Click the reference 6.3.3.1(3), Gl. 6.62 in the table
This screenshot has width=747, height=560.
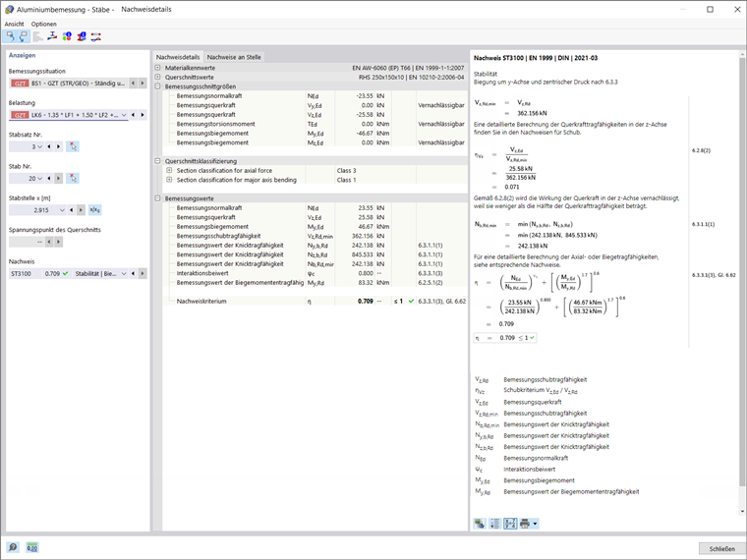click(441, 301)
